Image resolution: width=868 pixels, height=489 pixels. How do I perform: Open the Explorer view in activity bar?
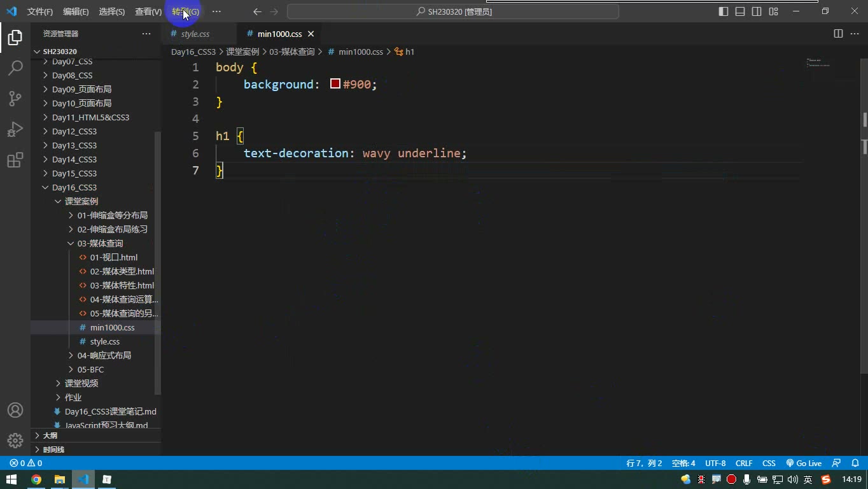[x=15, y=38]
